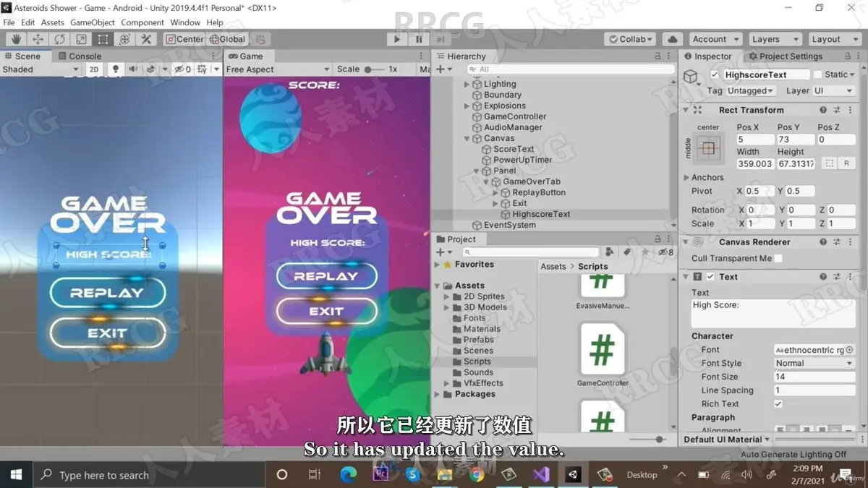The width and height of the screenshot is (868, 488).
Task: Select the Scripts folder in Project tree
Action: tap(477, 361)
